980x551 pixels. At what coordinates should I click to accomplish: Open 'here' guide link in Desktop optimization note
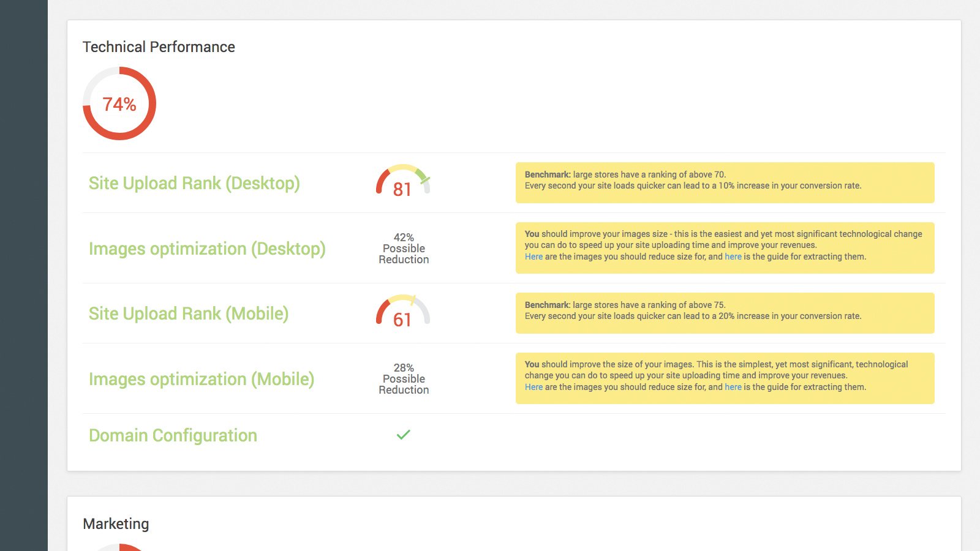point(733,257)
